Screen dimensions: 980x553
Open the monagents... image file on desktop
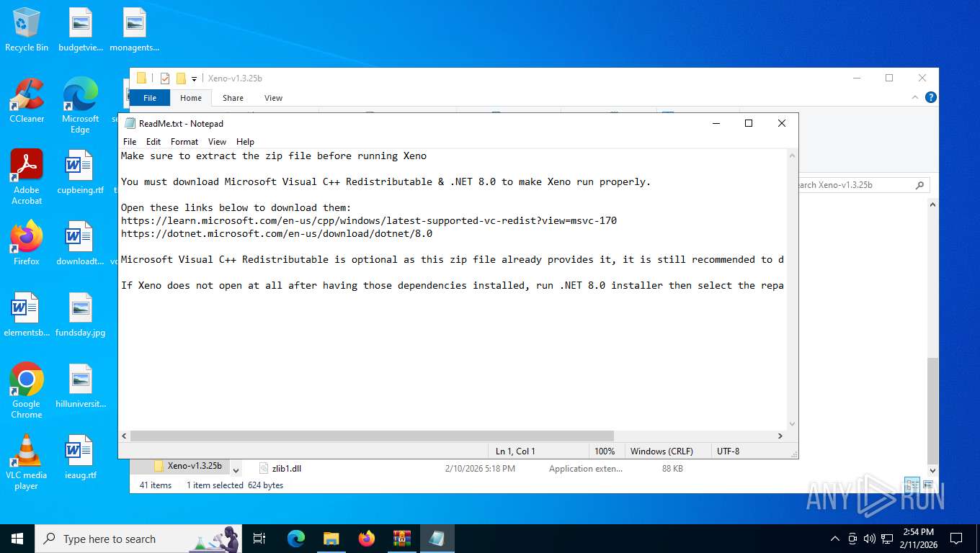tap(134, 30)
